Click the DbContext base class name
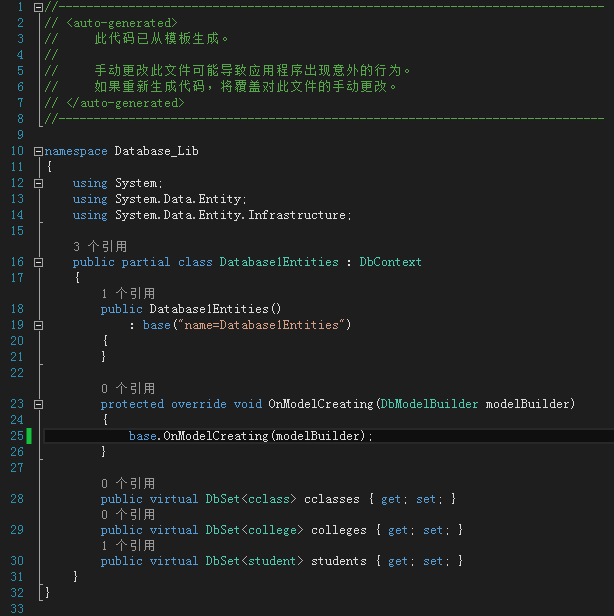This screenshot has height=616, width=614. tap(390, 262)
